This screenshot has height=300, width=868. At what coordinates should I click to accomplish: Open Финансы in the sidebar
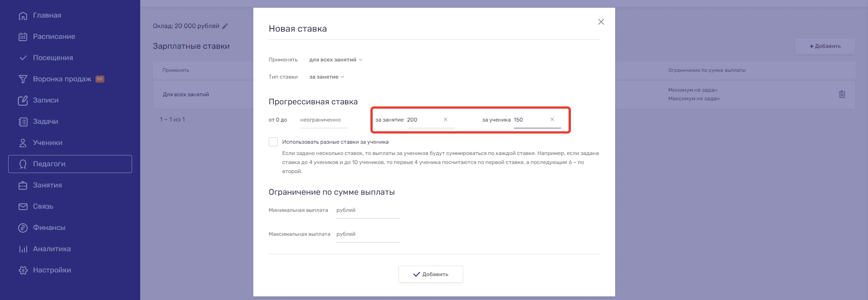[x=49, y=228]
